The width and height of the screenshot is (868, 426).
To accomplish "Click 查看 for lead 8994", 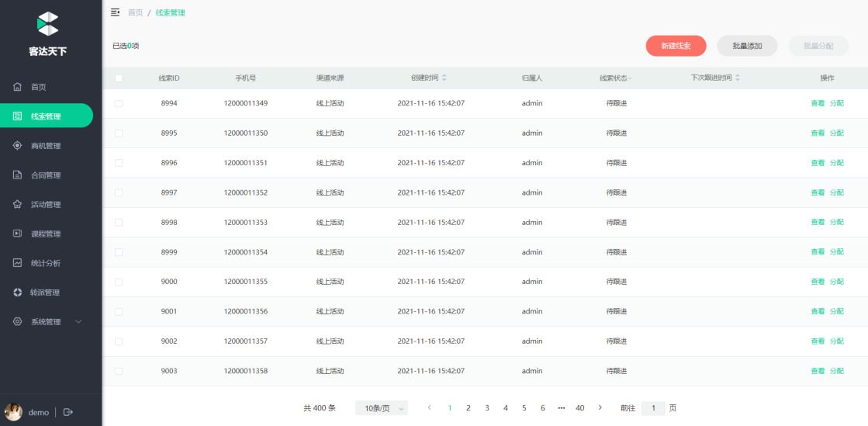I will [818, 104].
